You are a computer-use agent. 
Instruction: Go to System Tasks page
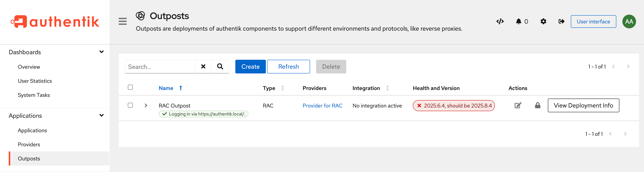pyautogui.click(x=34, y=95)
